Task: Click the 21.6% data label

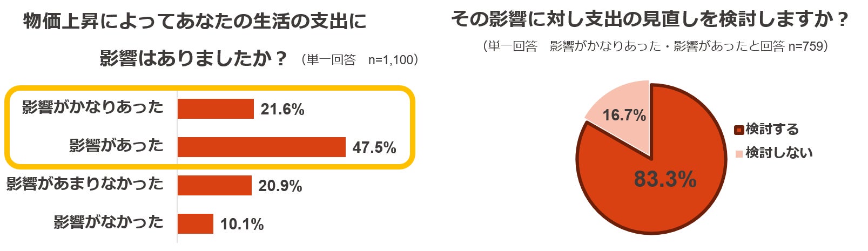Action: click(x=282, y=110)
